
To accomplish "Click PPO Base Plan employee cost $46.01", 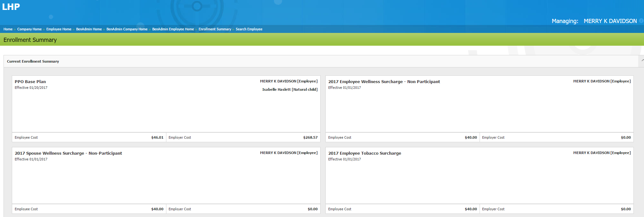I will pos(157,137).
